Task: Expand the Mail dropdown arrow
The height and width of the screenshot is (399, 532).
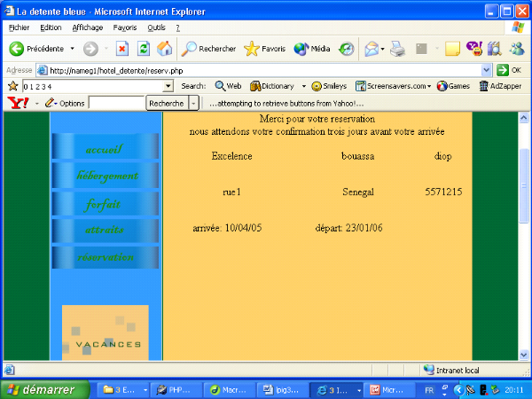Action: pos(383,49)
